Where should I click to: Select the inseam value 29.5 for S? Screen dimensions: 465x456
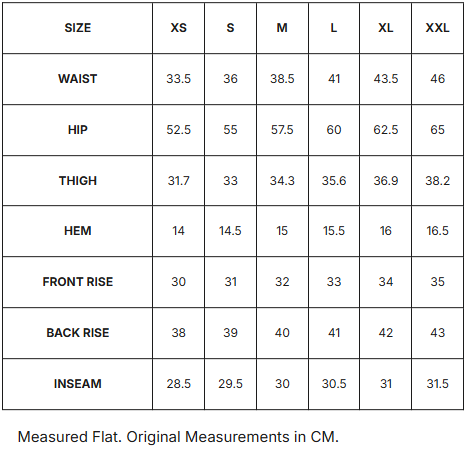230,384
